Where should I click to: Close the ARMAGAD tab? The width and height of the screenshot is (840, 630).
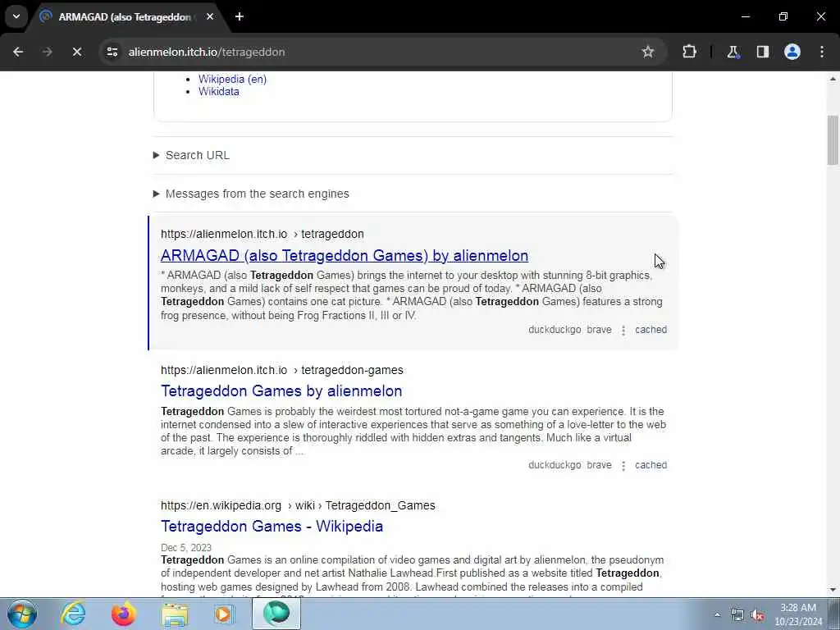210,16
